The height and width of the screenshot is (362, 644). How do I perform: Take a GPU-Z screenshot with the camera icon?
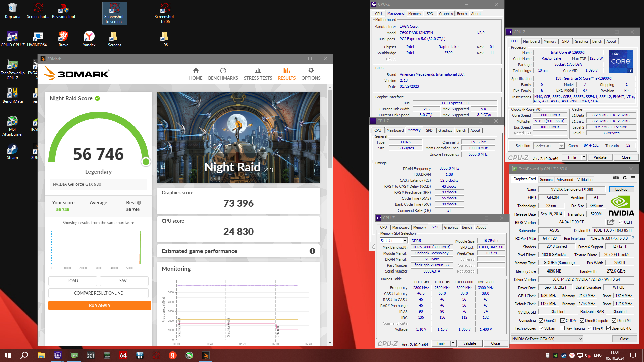(616, 178)
